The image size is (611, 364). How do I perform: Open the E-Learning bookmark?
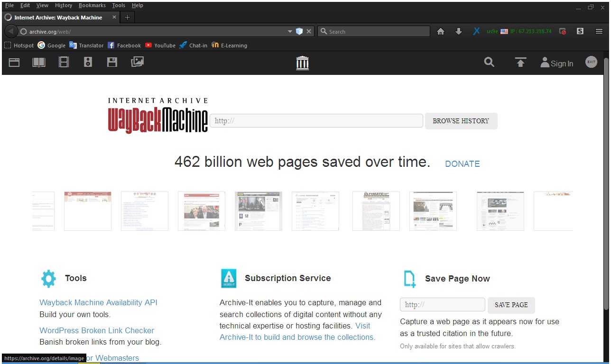coord(230,45)
